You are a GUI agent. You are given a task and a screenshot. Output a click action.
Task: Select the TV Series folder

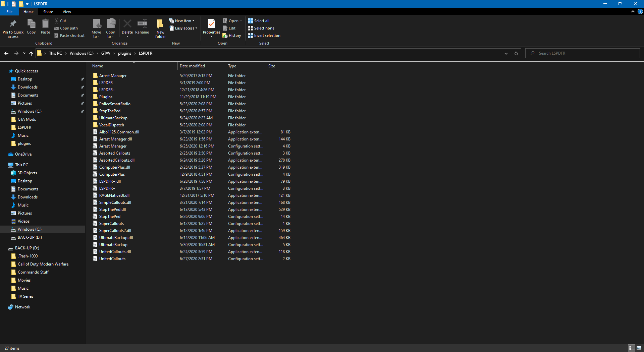point(25,296)
